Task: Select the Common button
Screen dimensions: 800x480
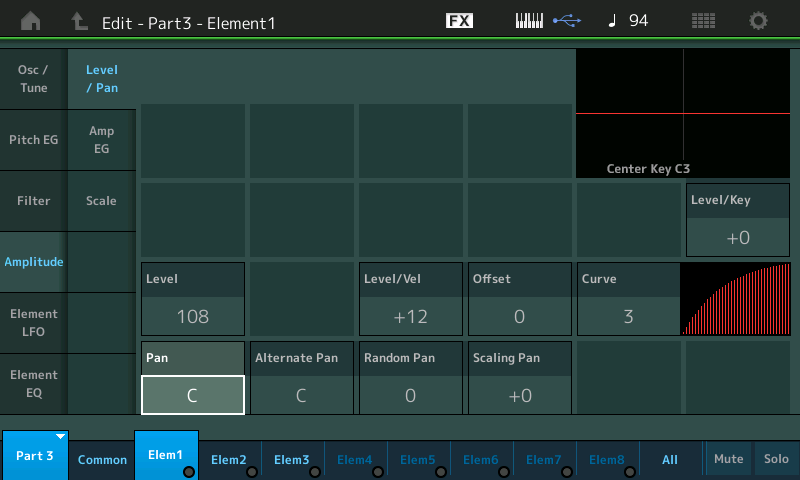Action: 103,460
